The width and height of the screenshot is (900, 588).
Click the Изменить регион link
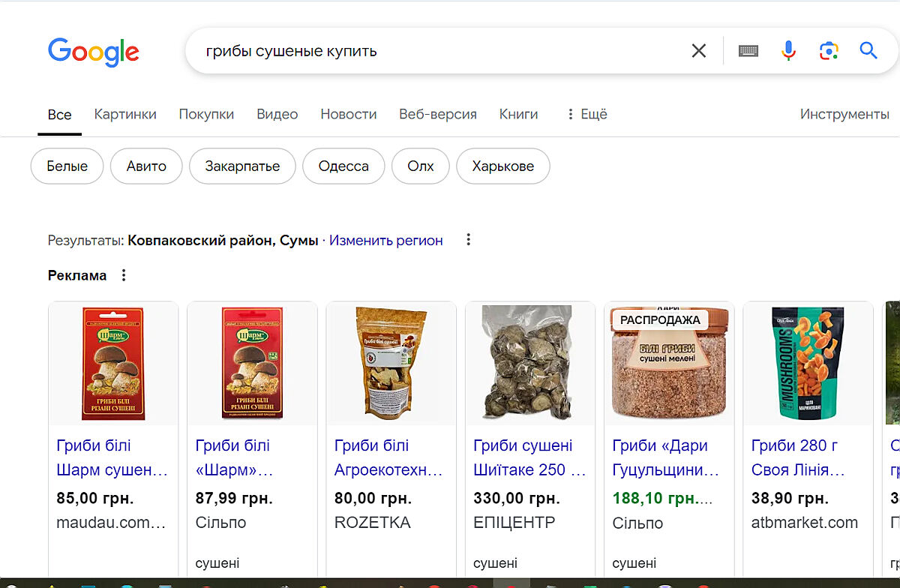click(x=385, y=240)
